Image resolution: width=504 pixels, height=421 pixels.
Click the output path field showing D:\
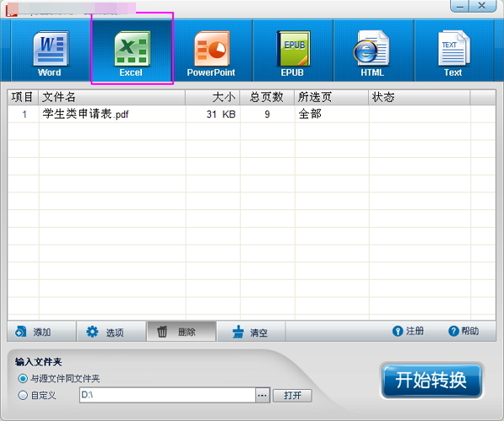167,395
